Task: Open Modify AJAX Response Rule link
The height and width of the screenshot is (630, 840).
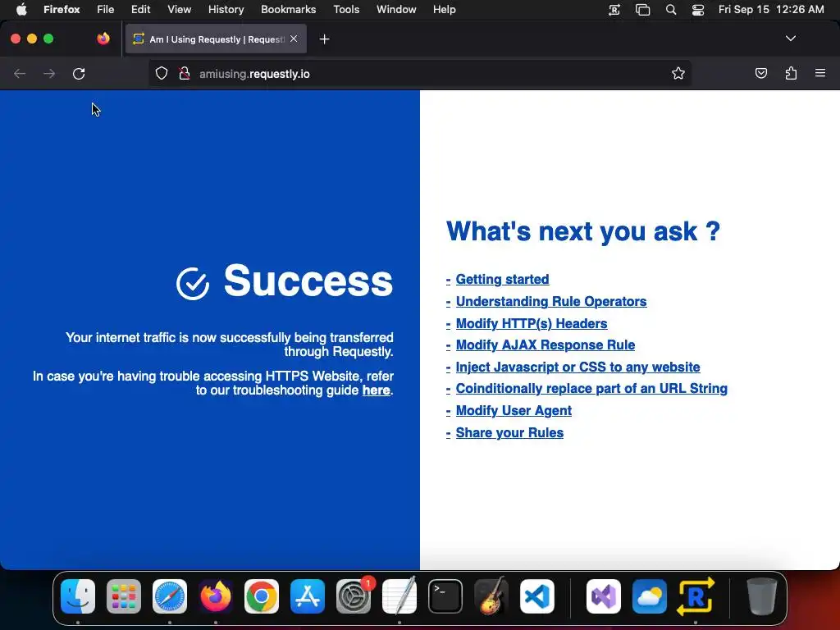Action: click(545, 345)
